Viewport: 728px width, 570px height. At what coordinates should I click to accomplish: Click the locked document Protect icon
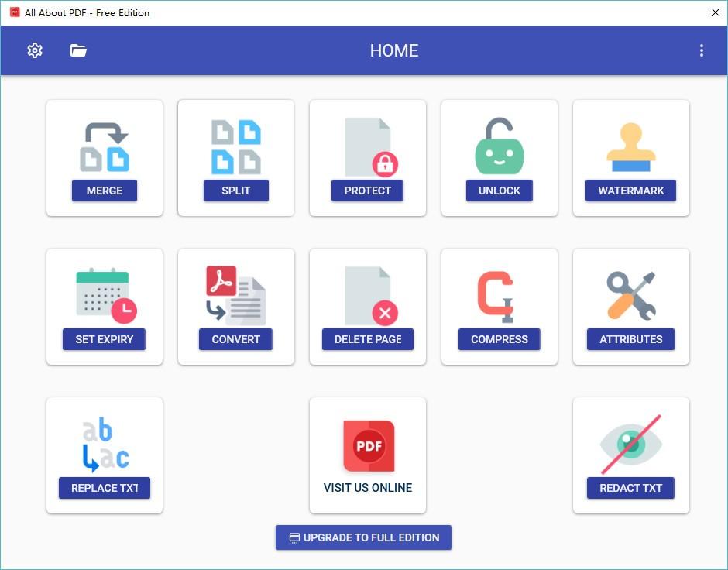click(x=368, y=147)
